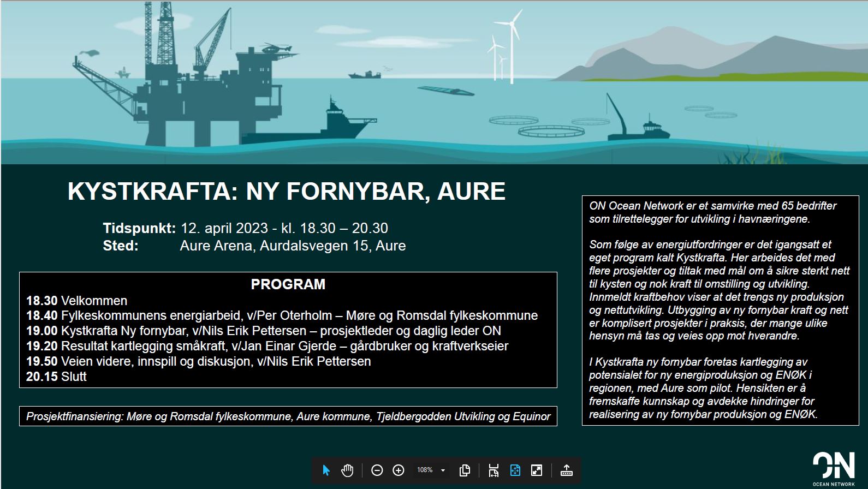Click the '20.15 Slutt' line
This screenshot has width=868, height=489.
[57, 377]
